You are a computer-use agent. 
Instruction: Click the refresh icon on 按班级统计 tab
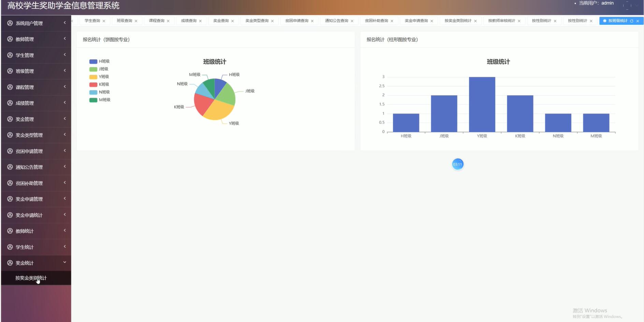pos(632,21)
